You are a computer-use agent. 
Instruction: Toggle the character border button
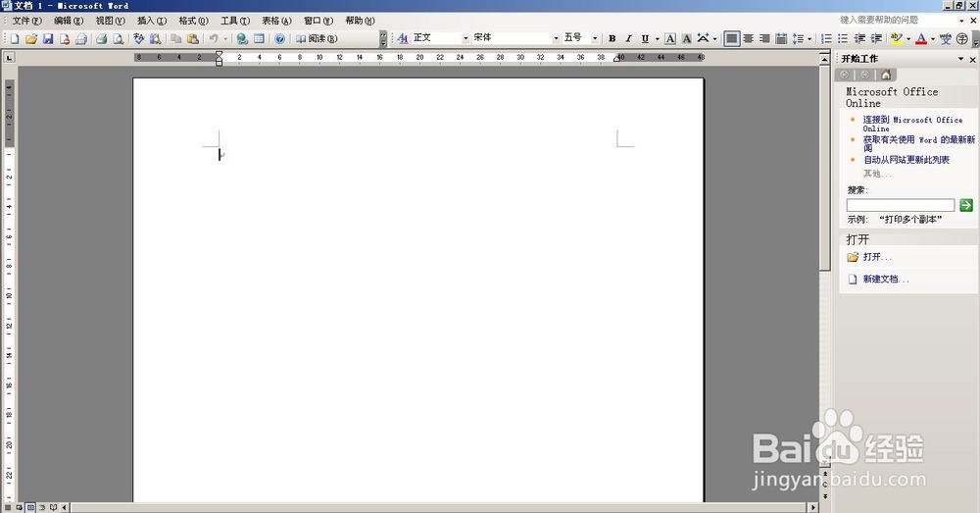(x=670, y=39)
